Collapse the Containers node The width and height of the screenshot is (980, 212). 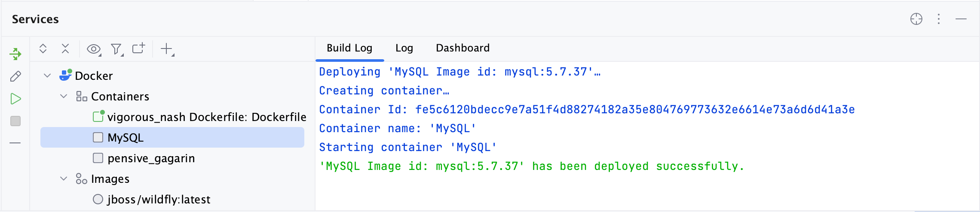[64, 96]
